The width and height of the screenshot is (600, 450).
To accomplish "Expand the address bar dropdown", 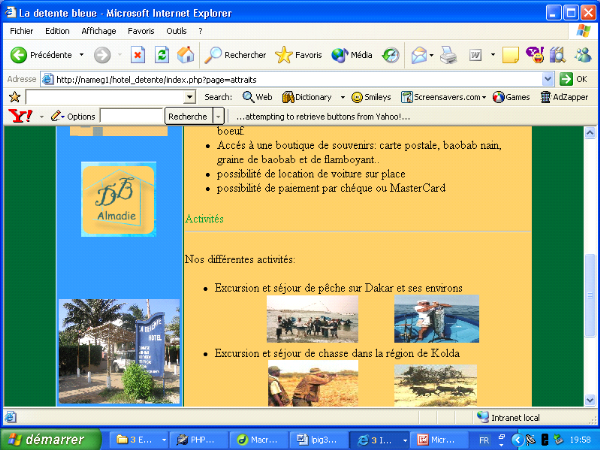I will pyautogui.click(x=548, y=79).
